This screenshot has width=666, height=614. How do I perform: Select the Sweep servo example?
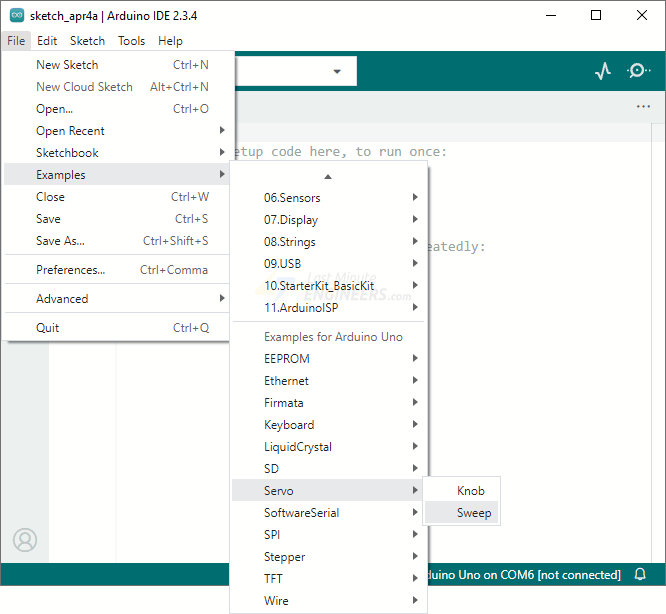[474, 513]
